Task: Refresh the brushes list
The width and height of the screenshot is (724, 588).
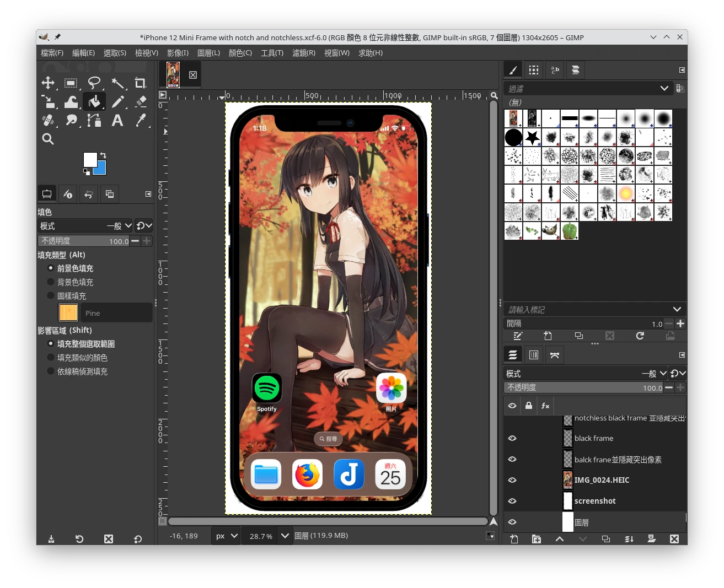Action: pyautogui.click(x=640, y=336)
